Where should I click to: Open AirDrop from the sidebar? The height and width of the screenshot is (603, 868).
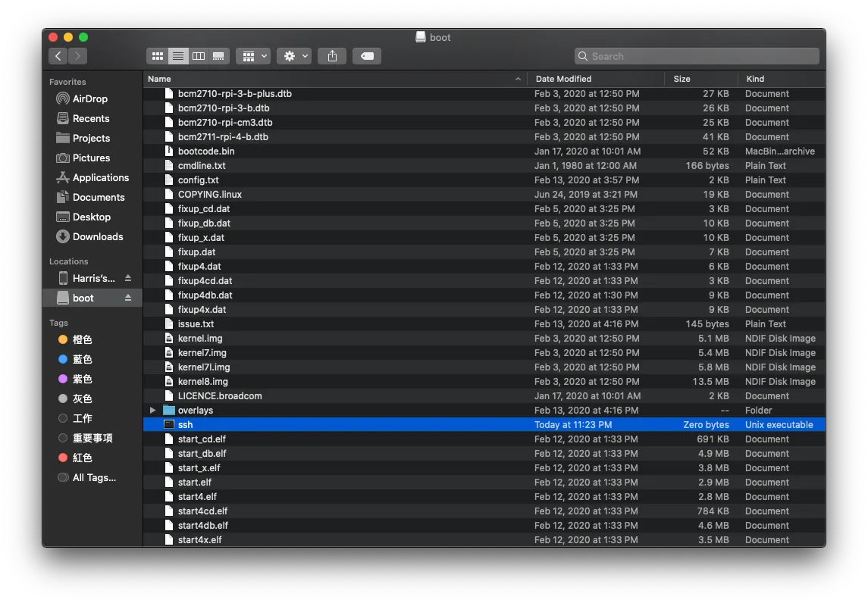click(x=89, y=98)
